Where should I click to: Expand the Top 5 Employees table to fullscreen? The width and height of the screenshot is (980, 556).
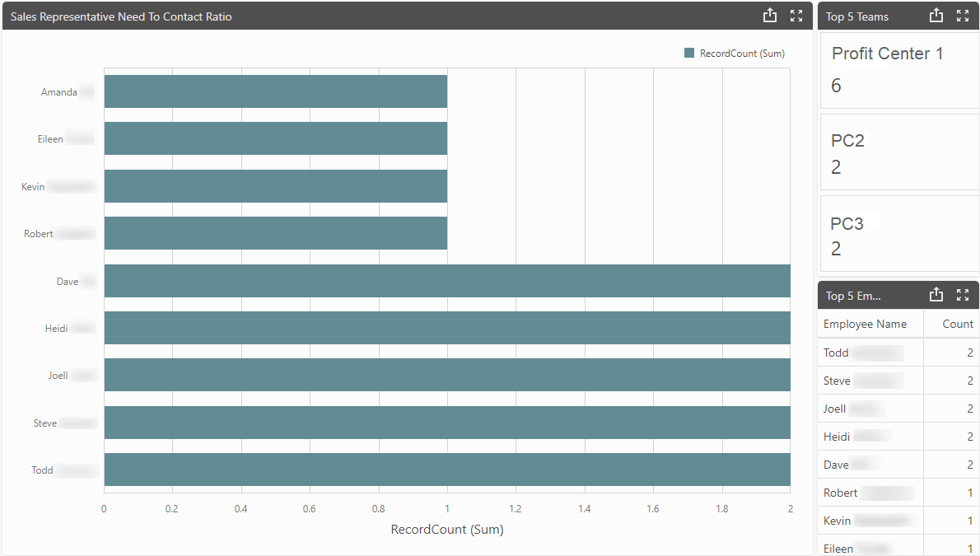point(963,294)
